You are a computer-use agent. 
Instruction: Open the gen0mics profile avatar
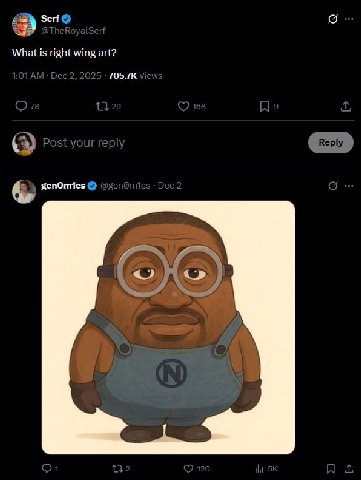pos(24,191)
